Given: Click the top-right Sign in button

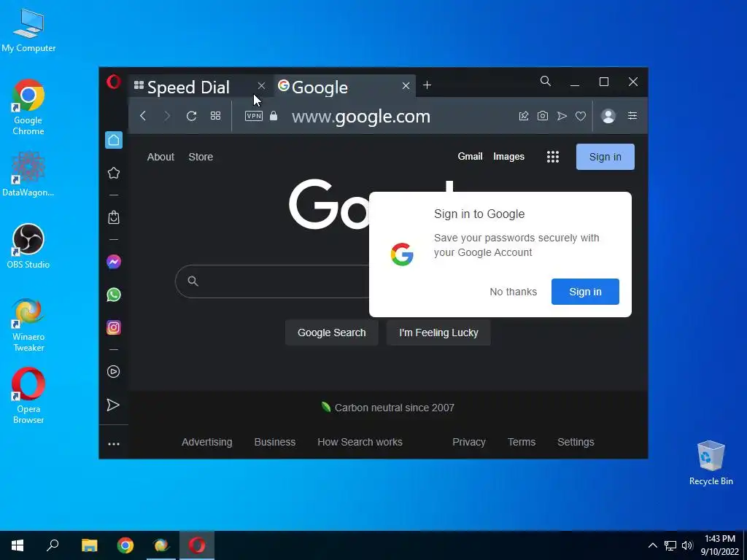Looking at the screenshot, I should 605,157.
